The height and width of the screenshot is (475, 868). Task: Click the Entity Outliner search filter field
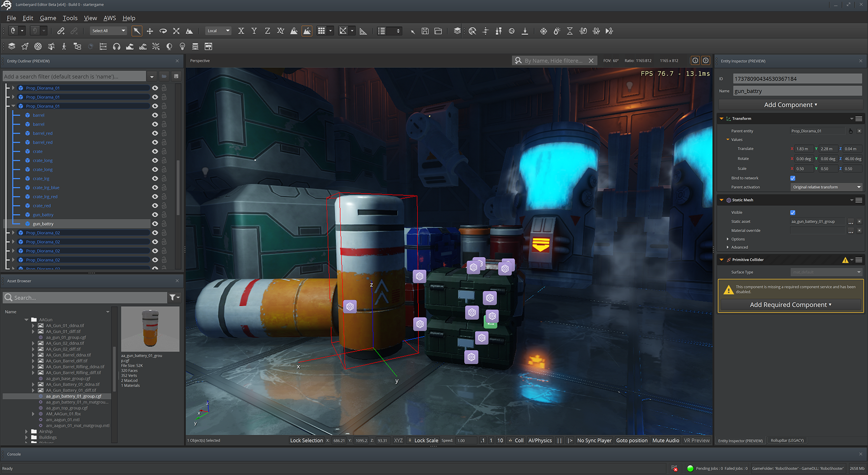(74, 76)
